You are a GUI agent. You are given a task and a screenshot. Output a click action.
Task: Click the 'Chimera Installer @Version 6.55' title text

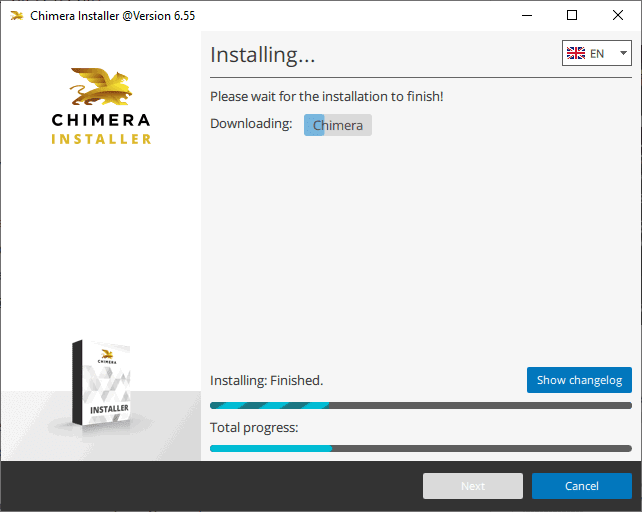(x=113, y=16)
